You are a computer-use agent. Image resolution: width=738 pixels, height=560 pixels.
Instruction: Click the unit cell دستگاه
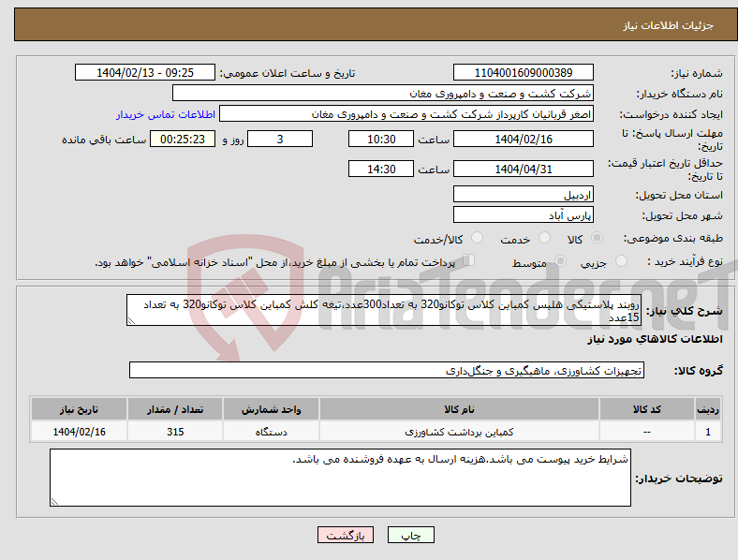(x=271, y=432)
